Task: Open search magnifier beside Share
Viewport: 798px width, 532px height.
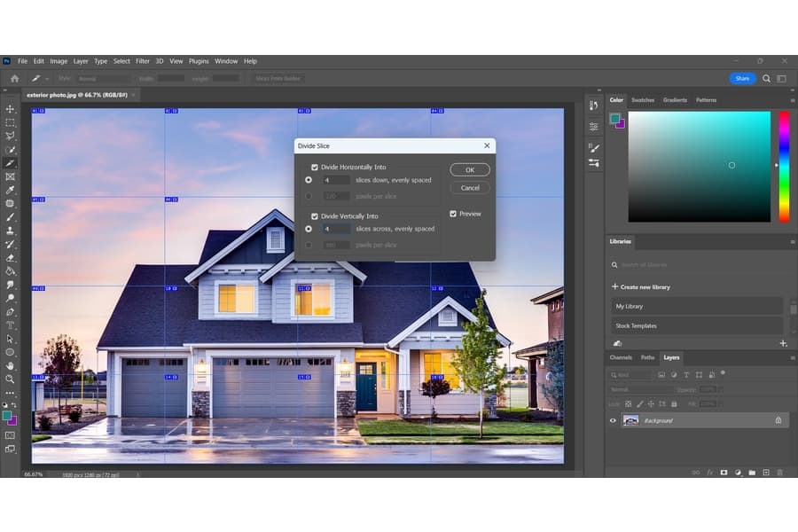Action: [x=766, y=78]
